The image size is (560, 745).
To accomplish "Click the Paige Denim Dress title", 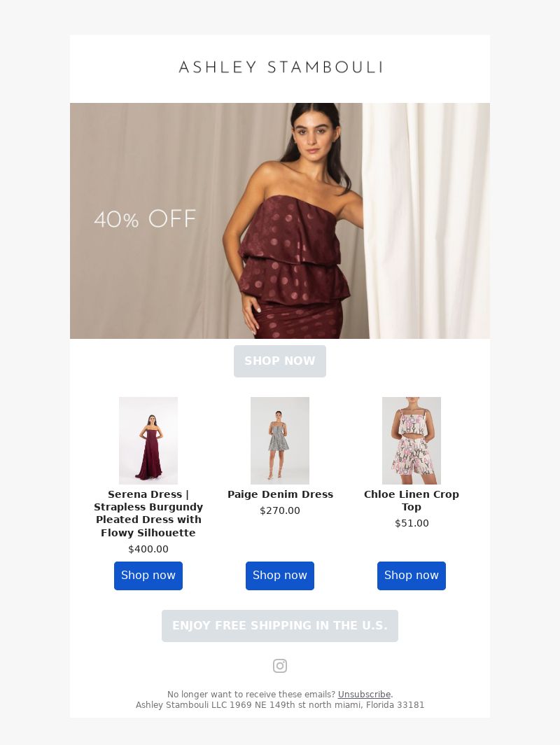I will click(x=280, y=494).
